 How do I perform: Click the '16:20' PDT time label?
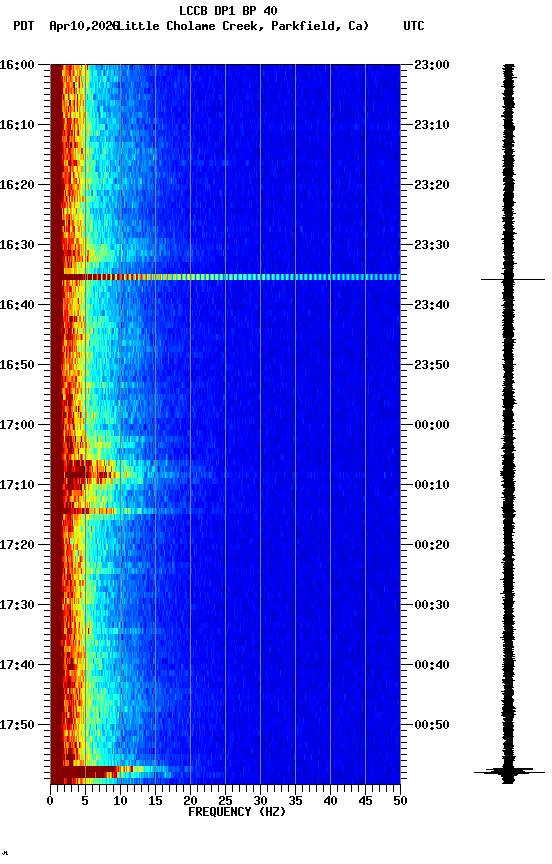tap(17, 185)
